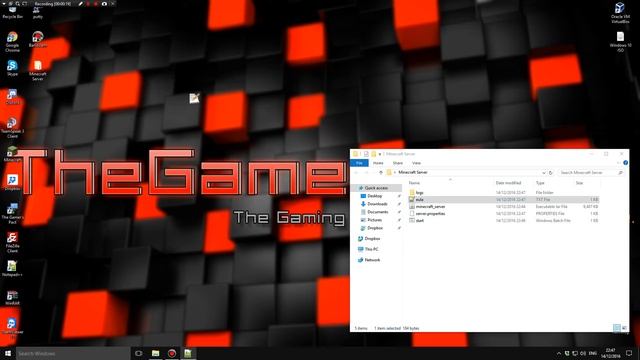Viewport: 640px width, 360px height.
Task: Launch Skype from the desktop
Action: (12, 68)
